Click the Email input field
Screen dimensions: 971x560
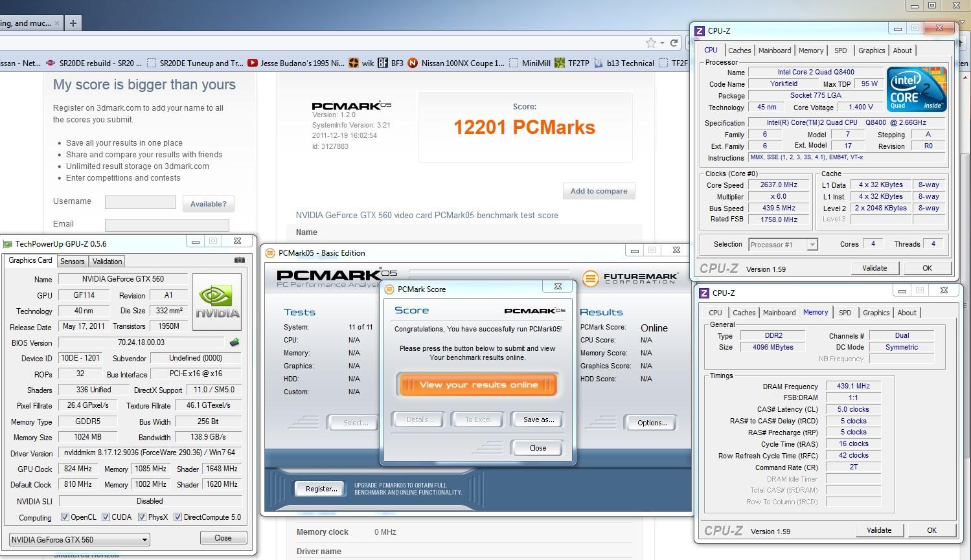coord(167,225)
